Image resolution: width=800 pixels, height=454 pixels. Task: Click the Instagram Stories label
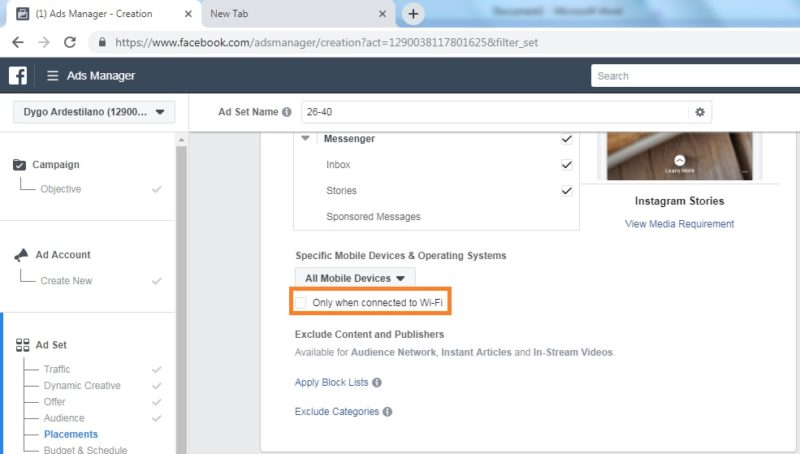tap(679, 201)
